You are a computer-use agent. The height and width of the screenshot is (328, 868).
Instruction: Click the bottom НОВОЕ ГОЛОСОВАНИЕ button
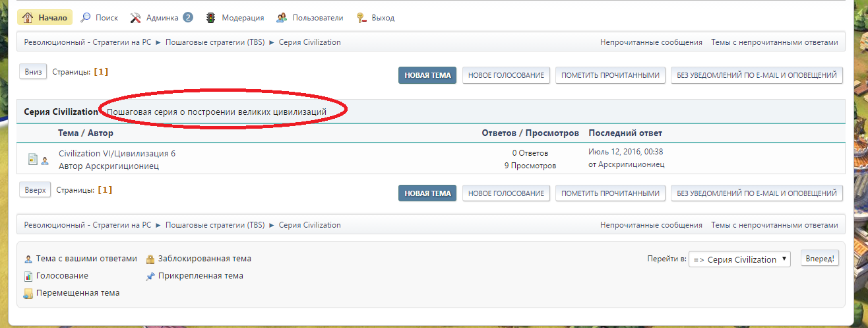point(507,193)
